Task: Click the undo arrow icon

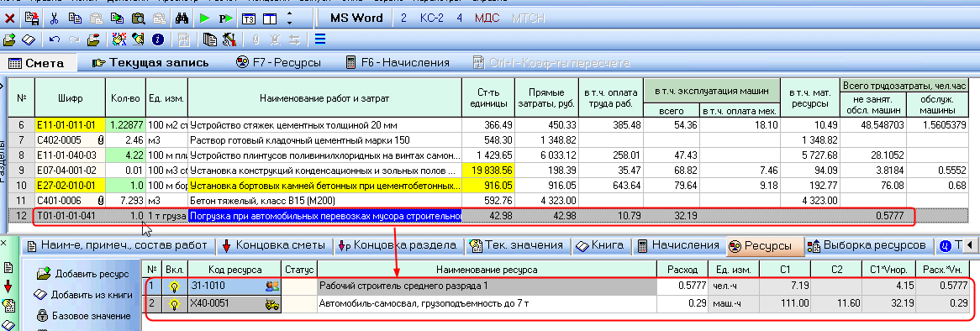Action: click(x=55, y=39)
